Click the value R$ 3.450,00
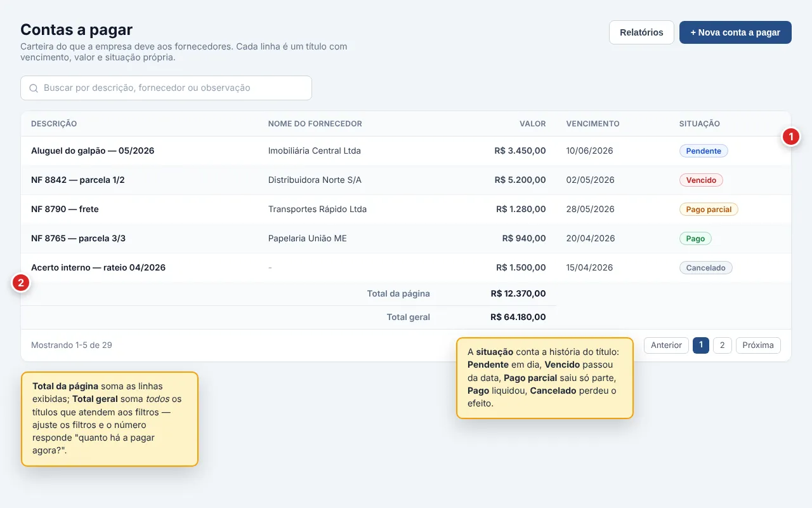812x508 pixels. [x=520, y=151]
